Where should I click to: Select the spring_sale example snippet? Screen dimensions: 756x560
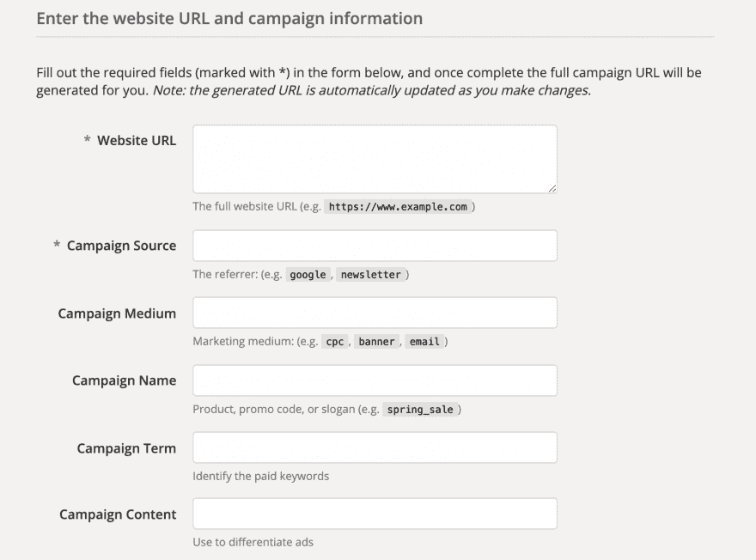421,409
